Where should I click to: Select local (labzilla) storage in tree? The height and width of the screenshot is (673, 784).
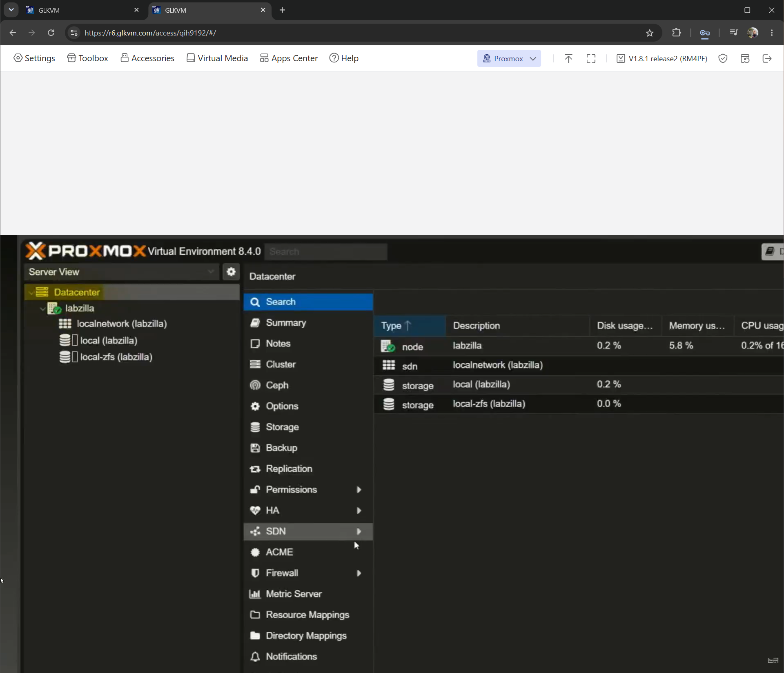click(x=109, y=340)
